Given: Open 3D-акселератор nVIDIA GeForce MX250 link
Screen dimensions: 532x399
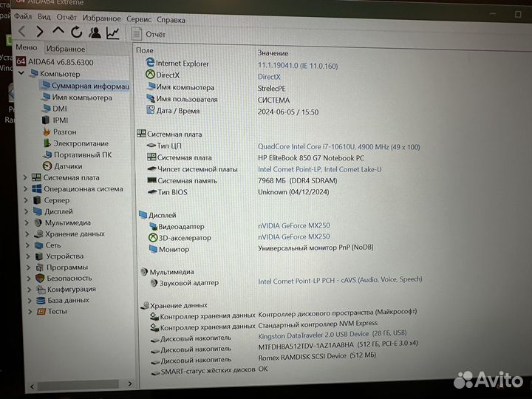Looking at the screenshot, I should [x=294, y=236].
